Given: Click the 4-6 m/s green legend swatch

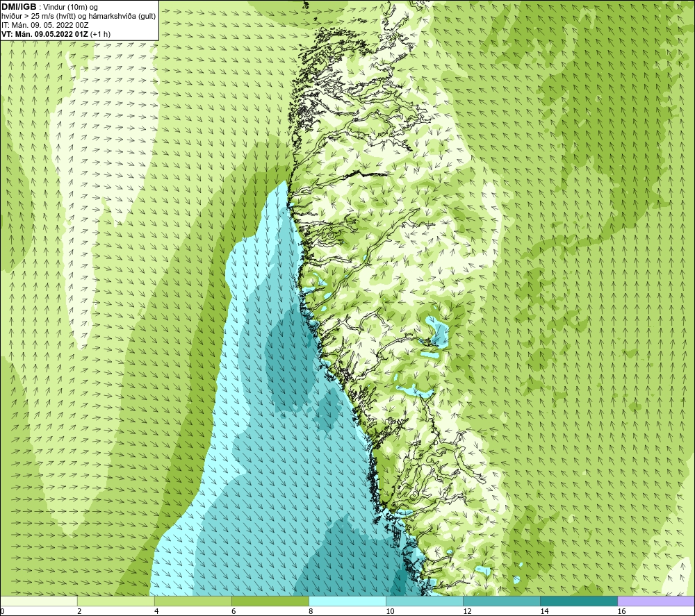Looking at the screenshot, I should [x=193, y=601].
